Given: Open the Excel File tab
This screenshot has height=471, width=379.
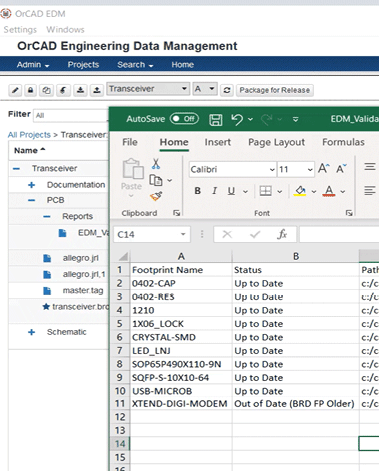Looking at the screenshot, I should pyautogui.click(x=130, y=142).
